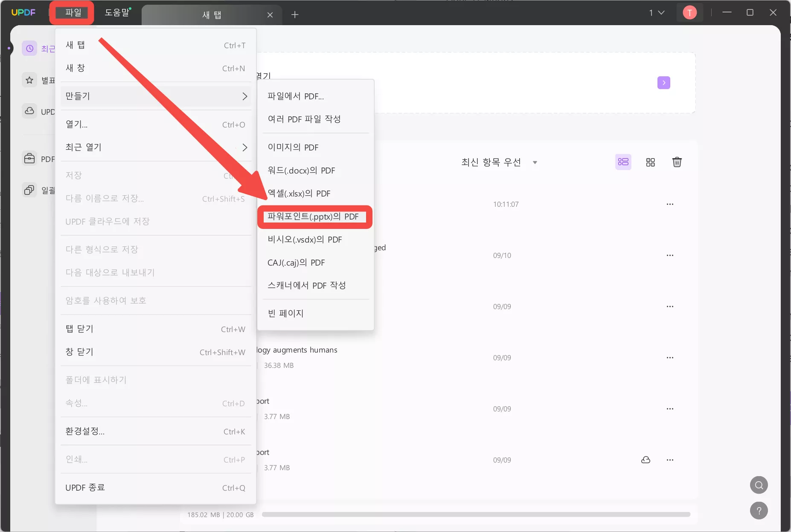Open more options for the 10:11:07 file

click(x=670, y=204)
